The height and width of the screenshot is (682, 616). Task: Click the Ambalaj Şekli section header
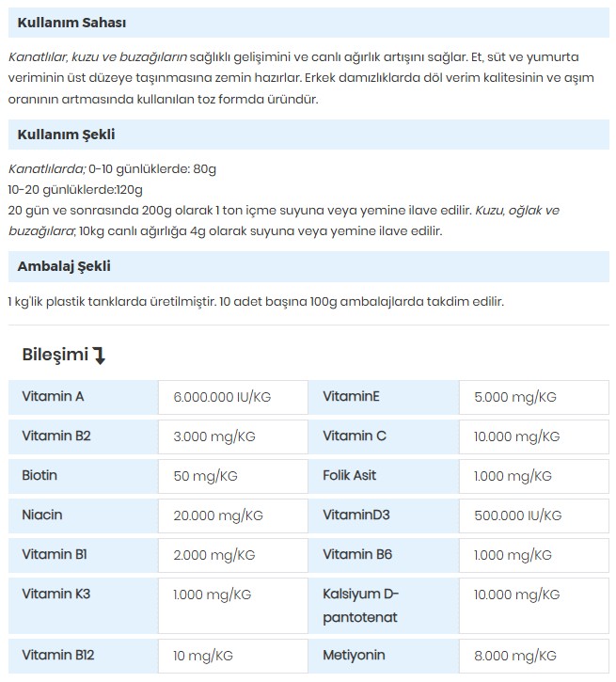[x=64, y=266]
